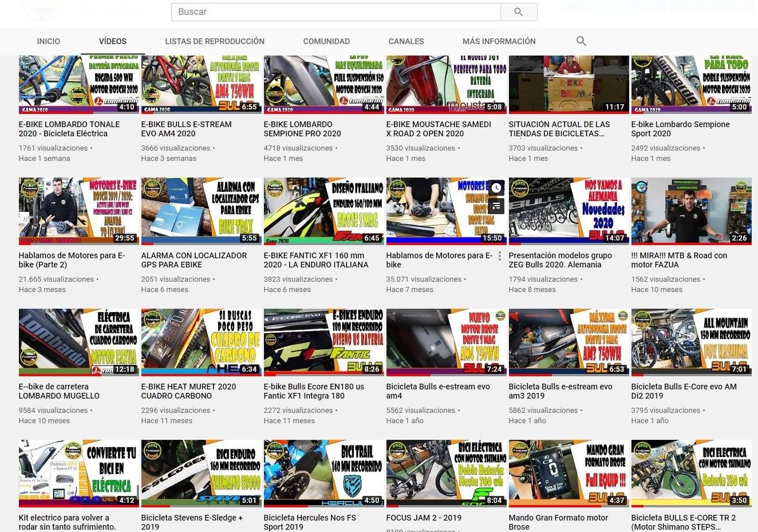Click the 12:18 Lombardo Mugello thumbnail
The width and height of the screenshot is (758, 532).
(x=79, y=342)
